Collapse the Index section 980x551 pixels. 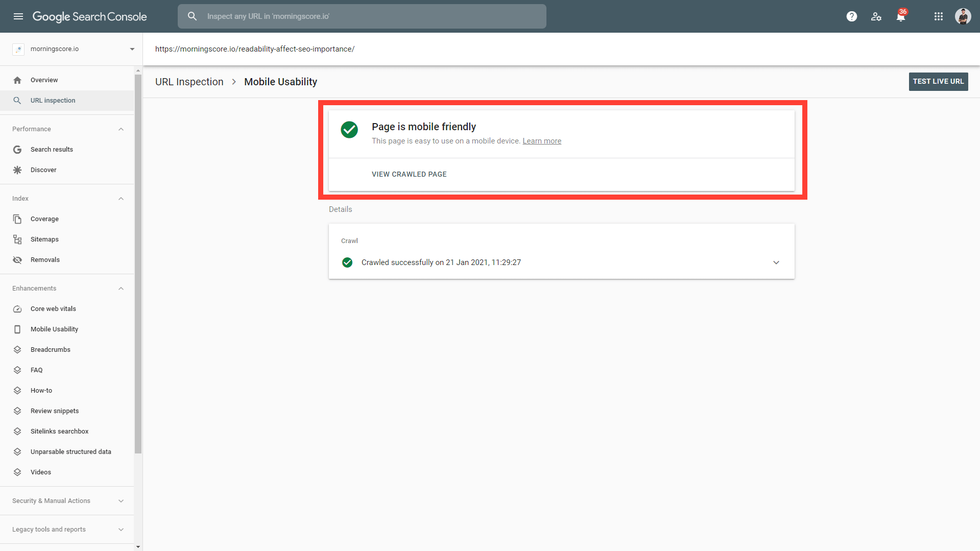[121, 199]
